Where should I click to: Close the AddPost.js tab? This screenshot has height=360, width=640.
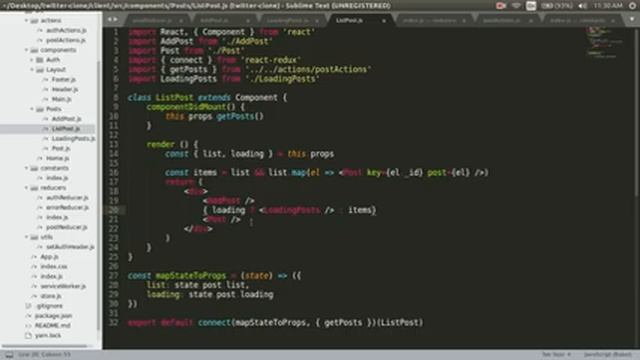247,20
